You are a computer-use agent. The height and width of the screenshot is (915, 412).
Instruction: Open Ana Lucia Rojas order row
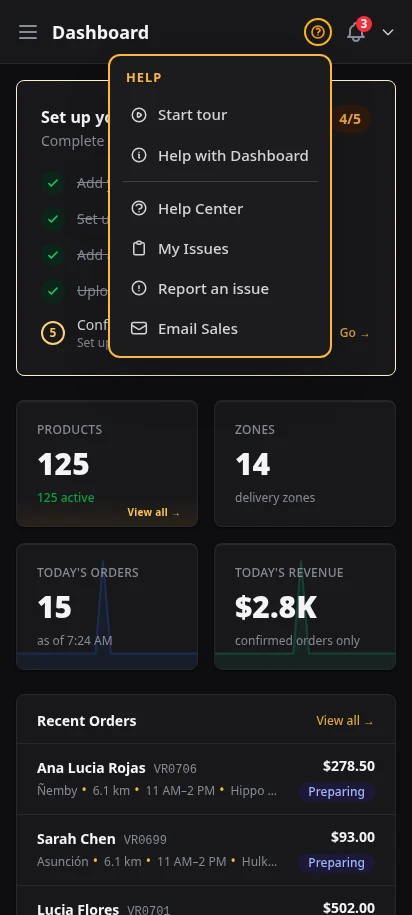click(x=206, y=779)
